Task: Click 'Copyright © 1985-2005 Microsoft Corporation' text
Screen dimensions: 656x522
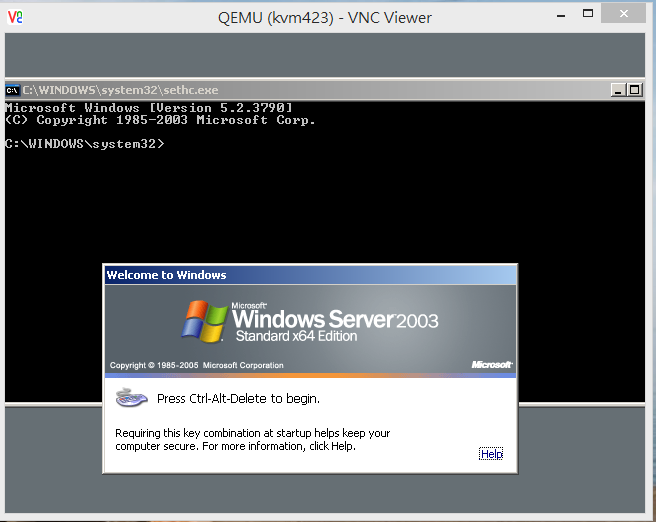Action: (197, 365)
